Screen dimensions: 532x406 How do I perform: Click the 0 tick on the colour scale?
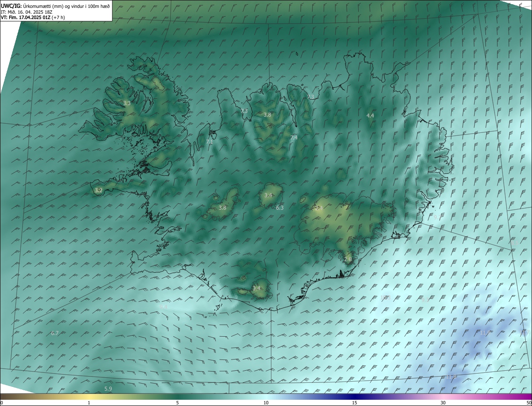(x=2, y=403)
